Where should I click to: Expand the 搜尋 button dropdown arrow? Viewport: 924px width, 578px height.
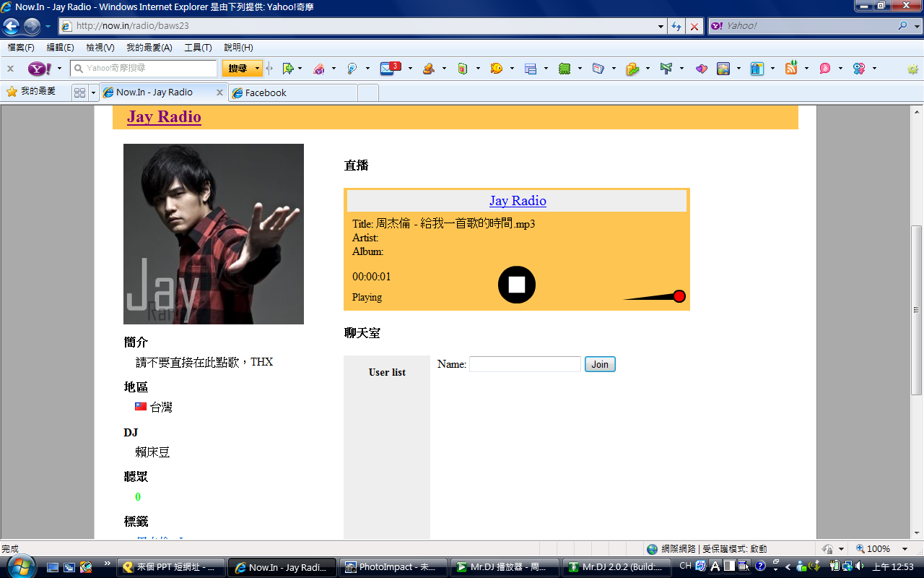point(258,69)
